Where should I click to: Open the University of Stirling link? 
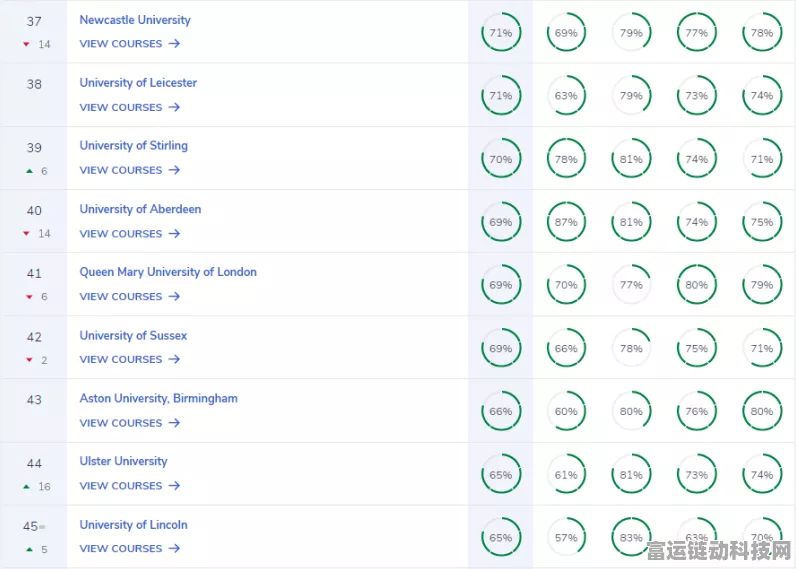pyautogui.click(x=134, y=146)
